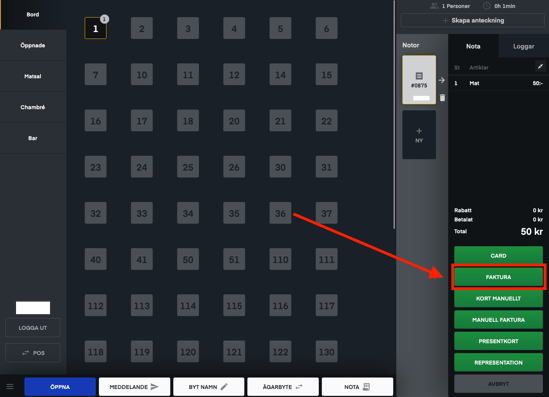Select table 36 in the grid
The height and width of the screenshot is (397, 549).
280,213
